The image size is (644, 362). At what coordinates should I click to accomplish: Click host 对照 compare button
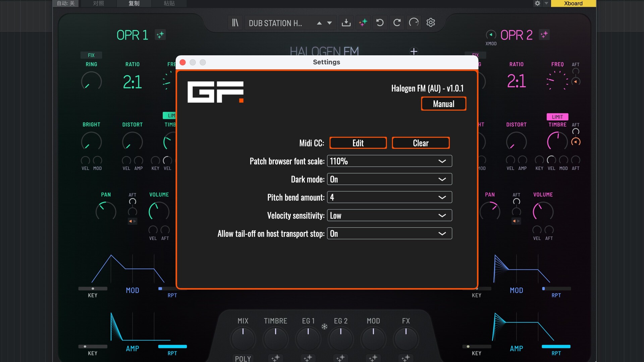tap(99, 3)
